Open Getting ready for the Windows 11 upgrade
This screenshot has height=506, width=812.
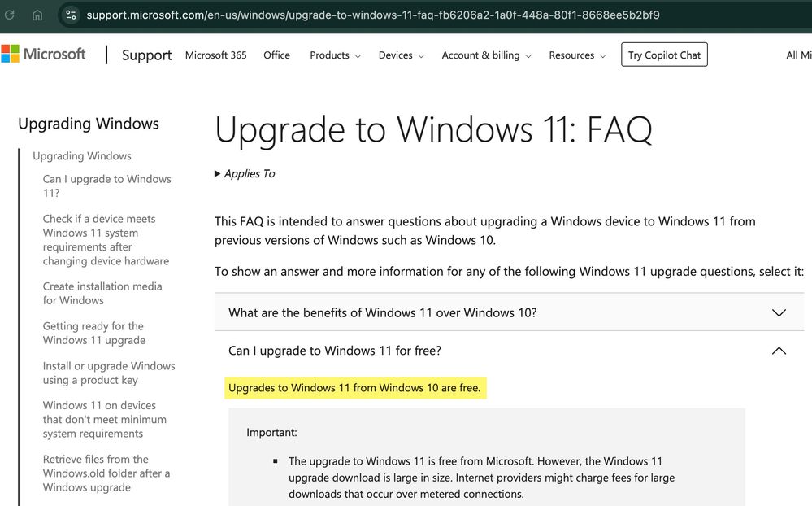[x=93, y=333]
